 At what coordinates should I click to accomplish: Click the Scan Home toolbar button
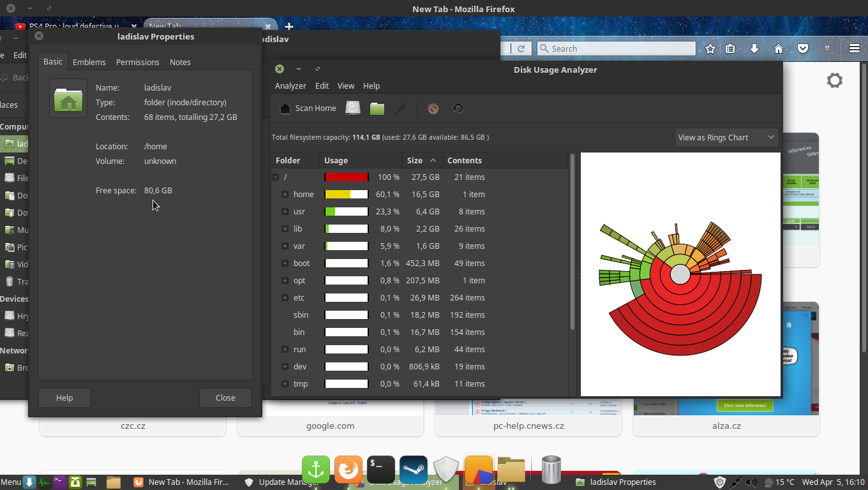tap(308, 108)
